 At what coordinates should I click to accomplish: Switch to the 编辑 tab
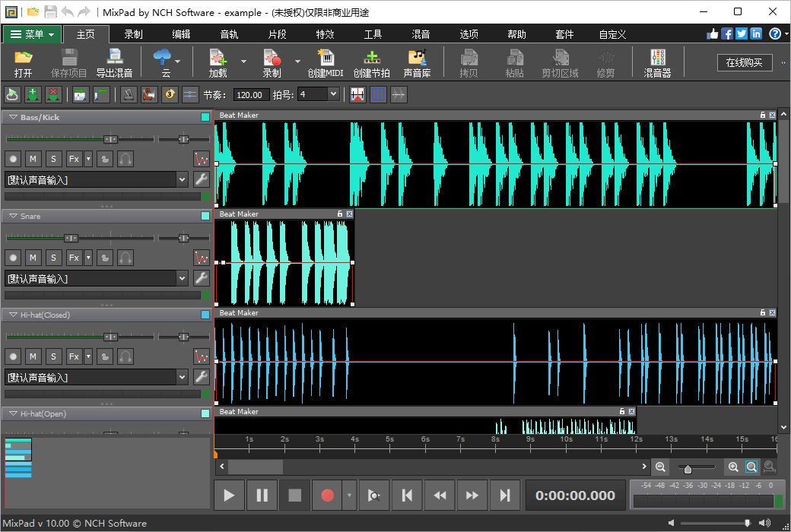[x=181, y=34]
